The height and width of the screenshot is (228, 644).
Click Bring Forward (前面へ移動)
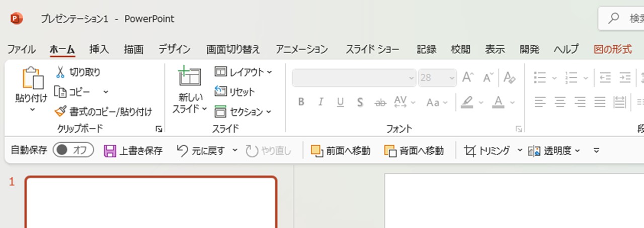click(x=341, y=150)
